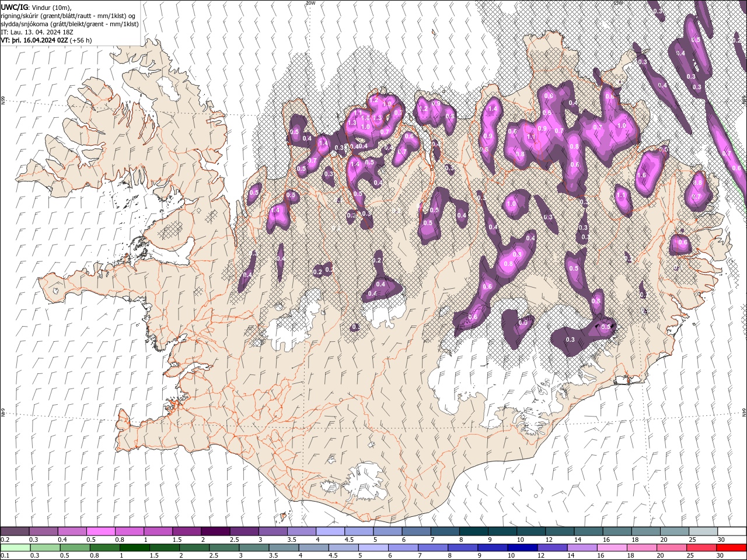Select the very dark purple 2 swatch, top row
Image resolution: width=747 pixels, height=560 pixels.
[215, 531]
